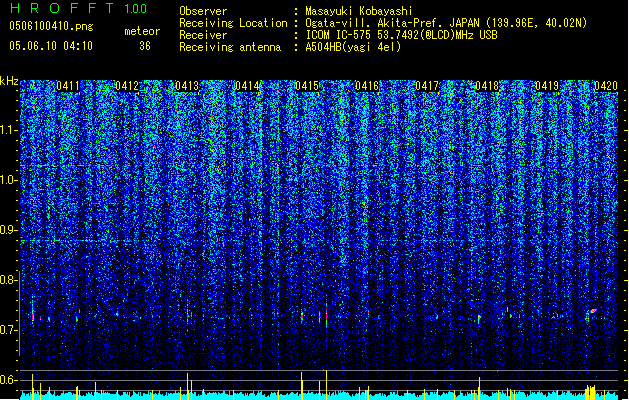The height and width of the screenshot is (400, 629).
Task: Click the 0.6 frequency axis label
Action: pos(8,380)
